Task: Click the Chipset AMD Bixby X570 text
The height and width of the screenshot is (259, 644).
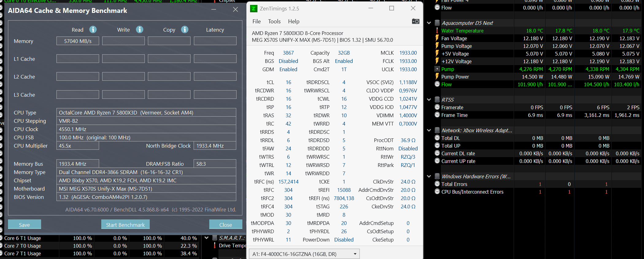Action: coord(118,180)
